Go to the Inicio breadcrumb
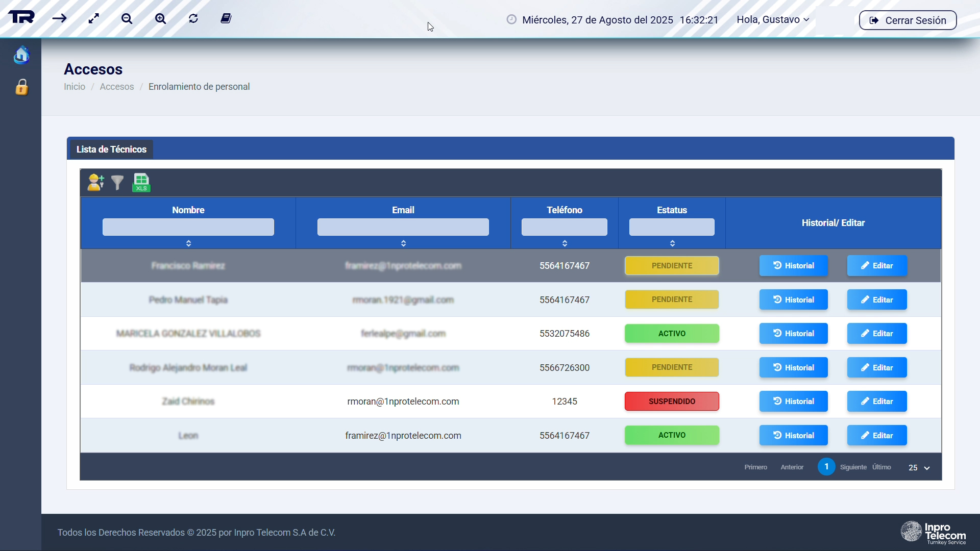Image resolution: width=980 pixels, height=551 pixels. [x=75, y=87]
